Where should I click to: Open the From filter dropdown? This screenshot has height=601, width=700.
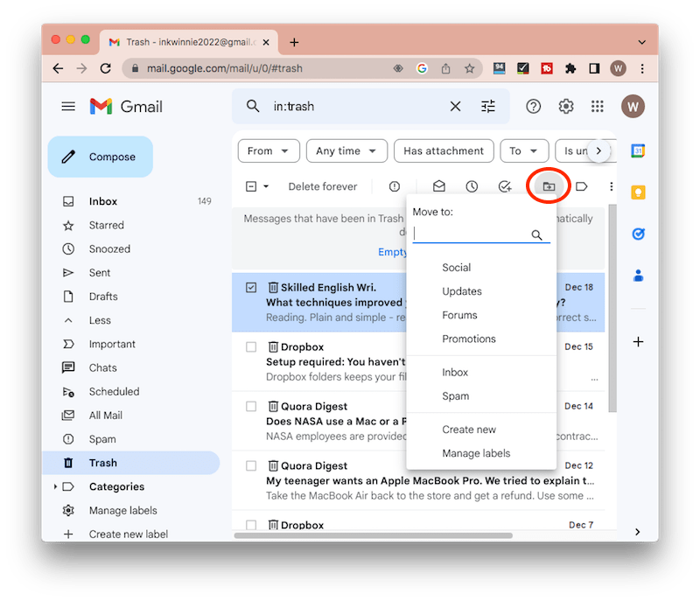pyautogui.click(x=269, y=151)
